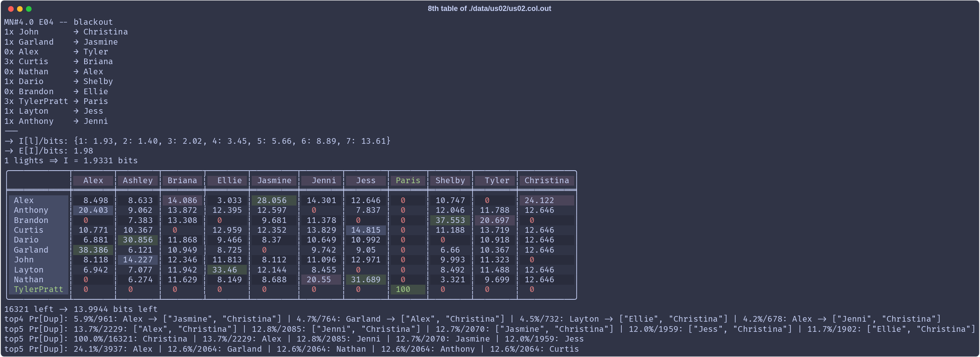
Task: Click the cell value '24.122'
Action: [547, 200]
